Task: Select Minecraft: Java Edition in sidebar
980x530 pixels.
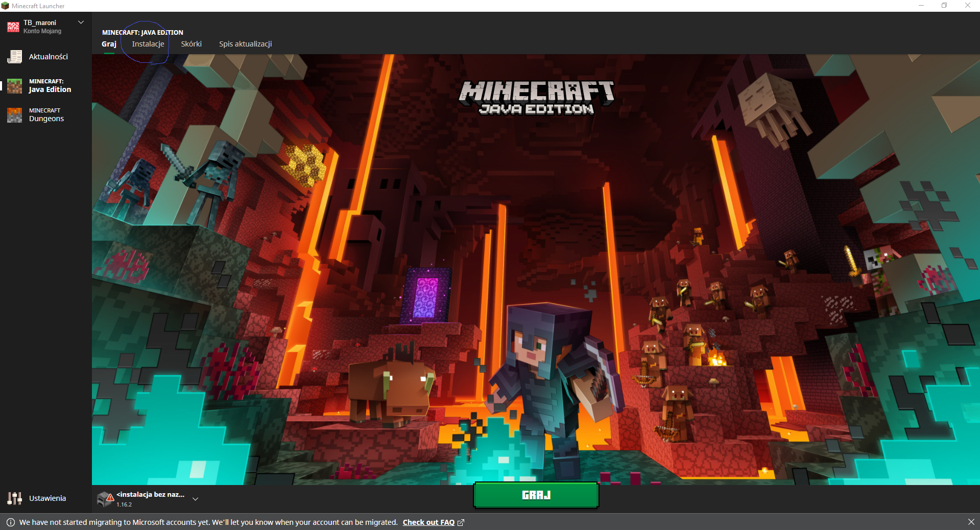Action: (46, 86)
